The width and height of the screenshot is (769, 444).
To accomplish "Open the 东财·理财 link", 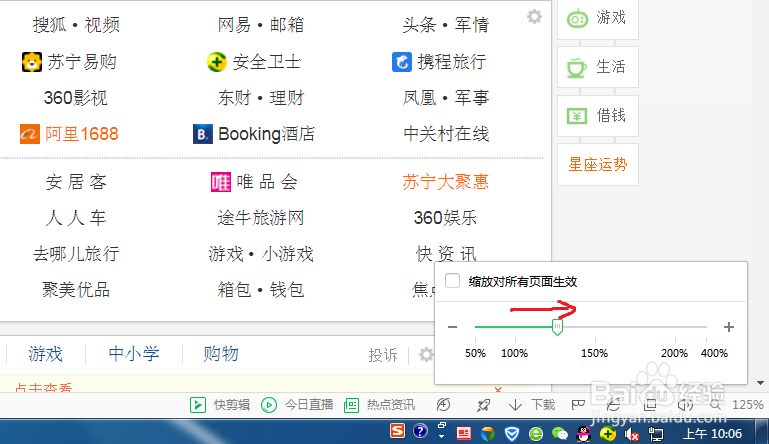I will (x=261, y=98).
